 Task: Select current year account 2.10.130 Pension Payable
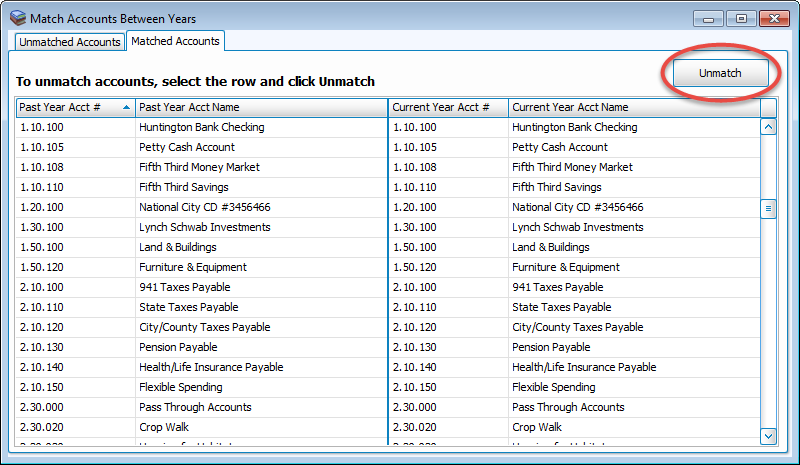(551, 347)
